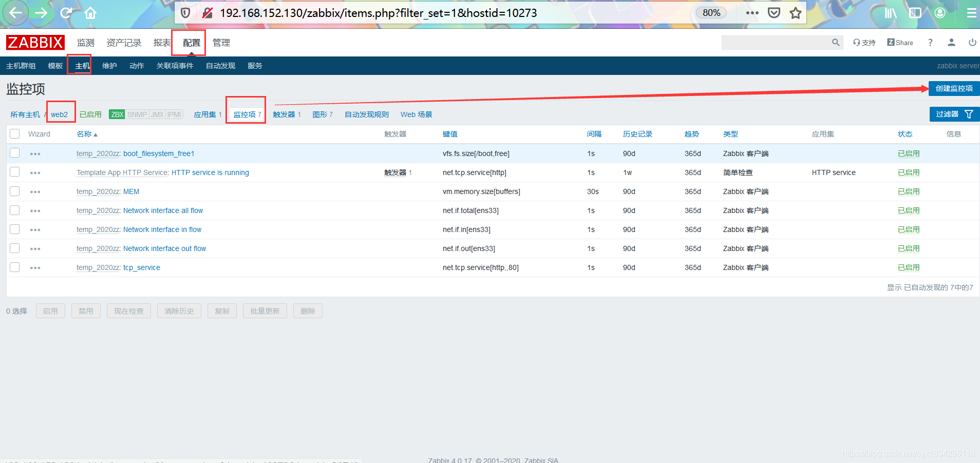Click the browser back arrow
The width and height of the screenshot is (980, 463).
coord(16,13)
